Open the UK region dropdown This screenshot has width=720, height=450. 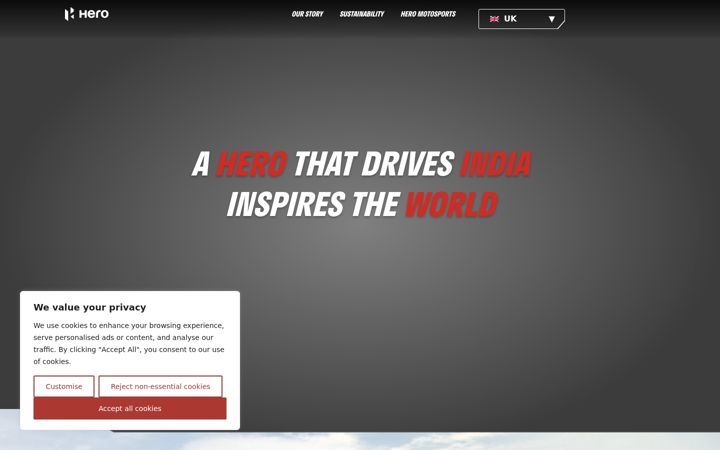[521, 19]
